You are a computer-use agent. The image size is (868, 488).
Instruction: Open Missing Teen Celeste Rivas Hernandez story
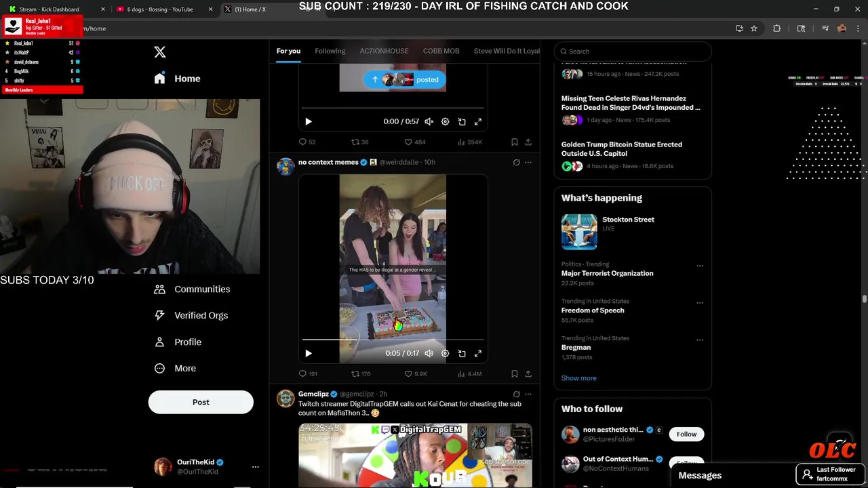click(631, 103)
